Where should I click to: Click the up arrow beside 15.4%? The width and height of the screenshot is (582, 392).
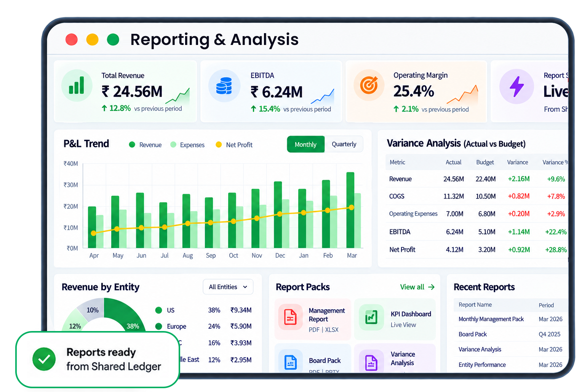coord(254,109)
